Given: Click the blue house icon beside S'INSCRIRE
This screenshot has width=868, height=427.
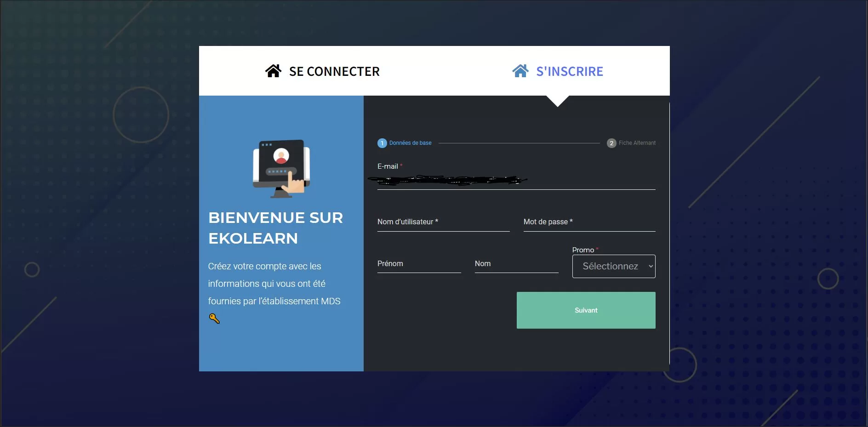Looking at the screenshot, I should pos(520,71).
